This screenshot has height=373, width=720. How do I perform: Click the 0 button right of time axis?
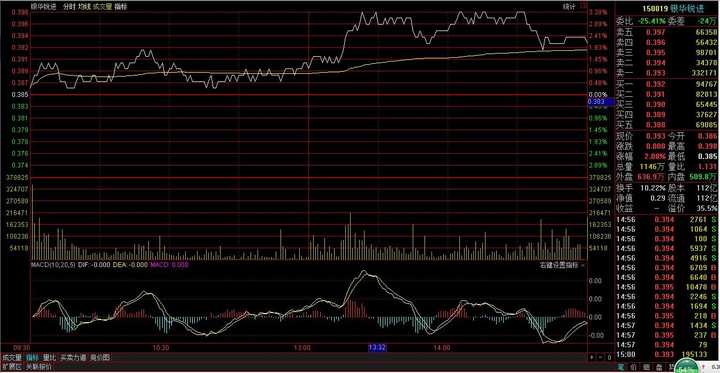click(x=609, y=357)
